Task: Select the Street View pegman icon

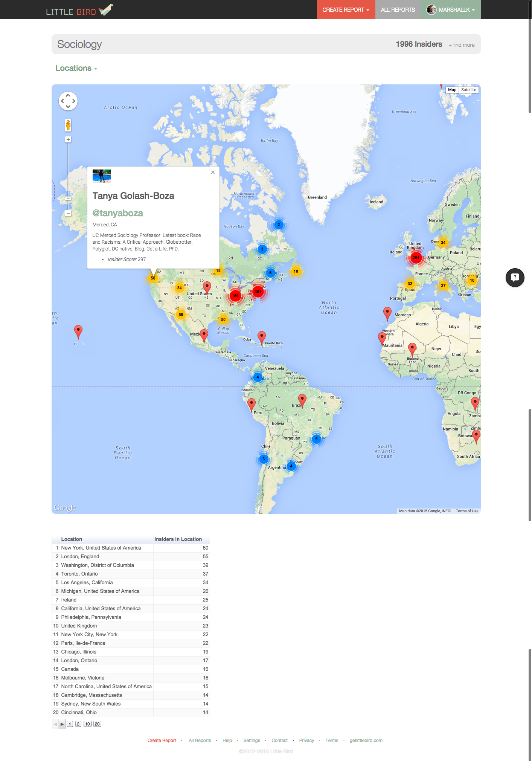Action: coord(68,125)
